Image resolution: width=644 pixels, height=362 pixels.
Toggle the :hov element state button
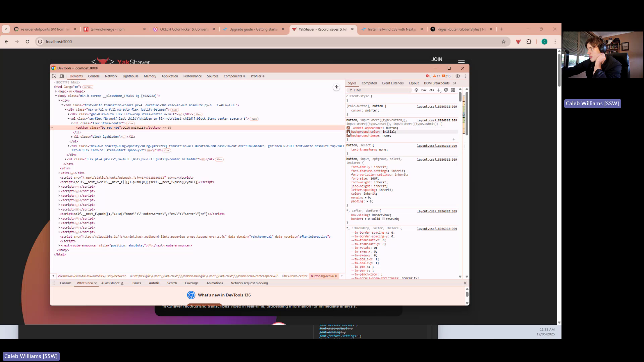click(424, 90)
